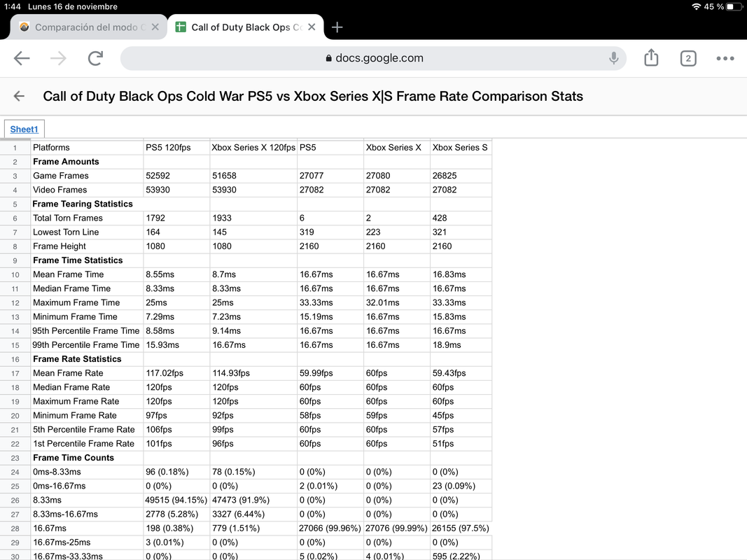Tap the microphone icon in the address bar
The image size is (747, 560).
point(613,58)
